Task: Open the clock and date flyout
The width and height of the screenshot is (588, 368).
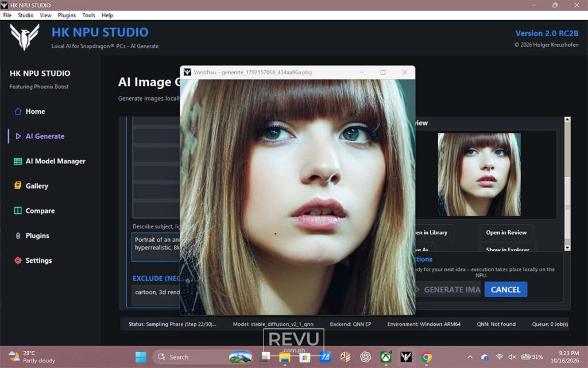Action: (x=566, y=356)
